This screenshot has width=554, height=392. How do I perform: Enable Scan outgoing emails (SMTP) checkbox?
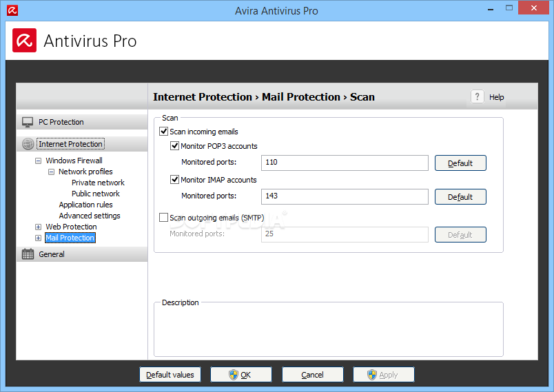point(163,218)
